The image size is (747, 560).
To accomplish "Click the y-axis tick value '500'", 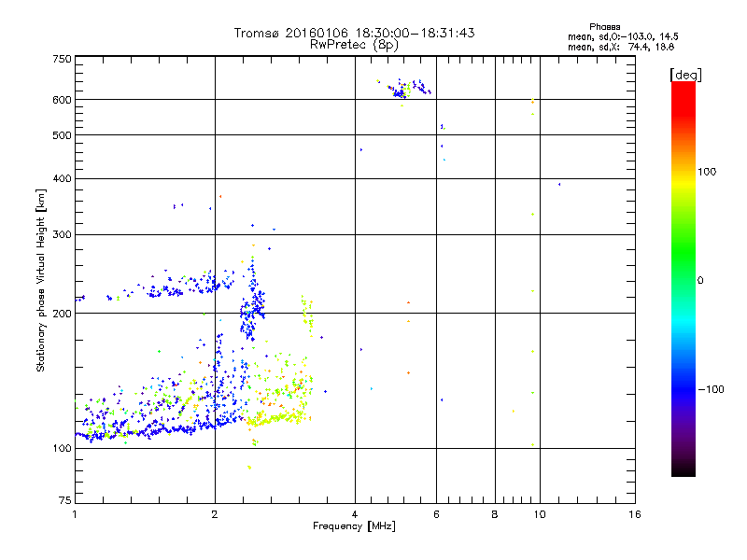I will pyautogui.click(x=62, y=135).
